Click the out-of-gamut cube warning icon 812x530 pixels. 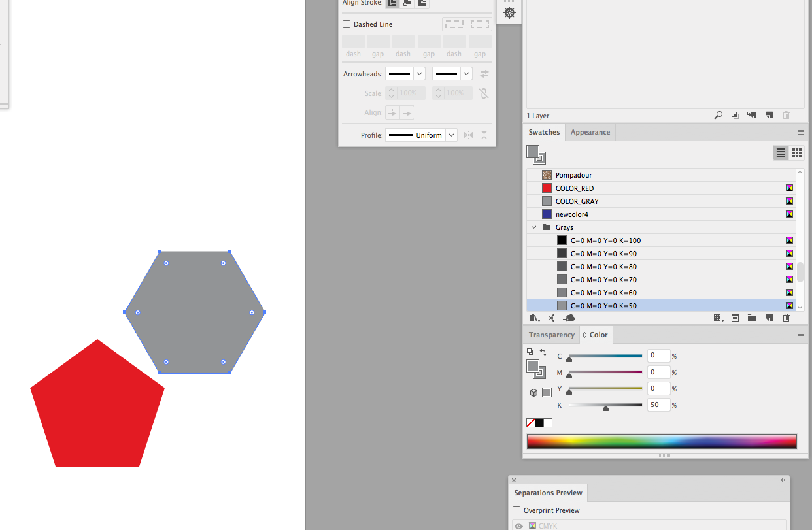(x=533, y=393)
